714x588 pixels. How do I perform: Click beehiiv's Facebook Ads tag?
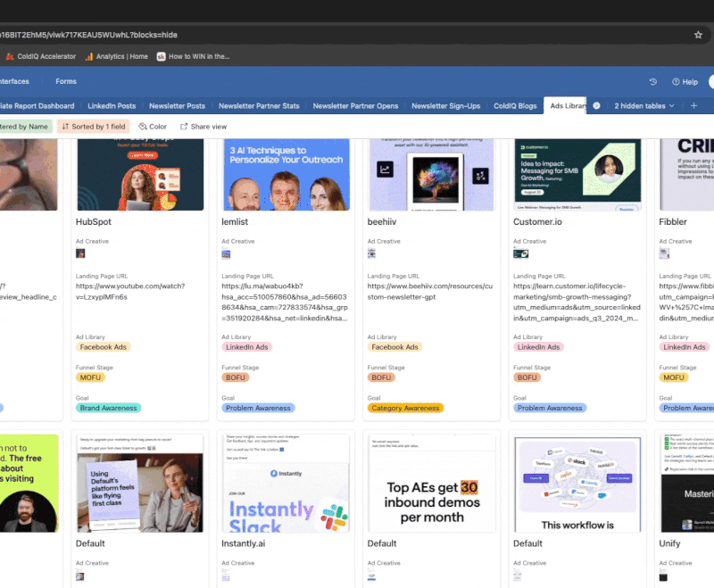click(394, 347)
